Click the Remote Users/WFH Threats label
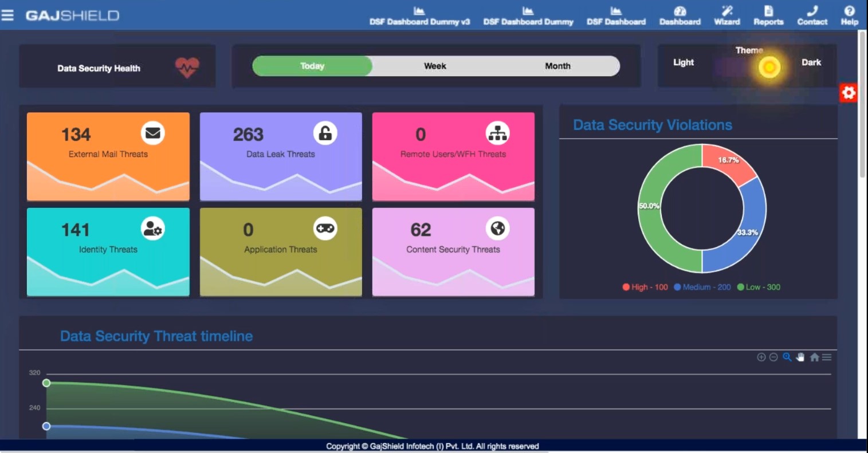The width and height of the screenshot is (868, 453). coord(453,154)
